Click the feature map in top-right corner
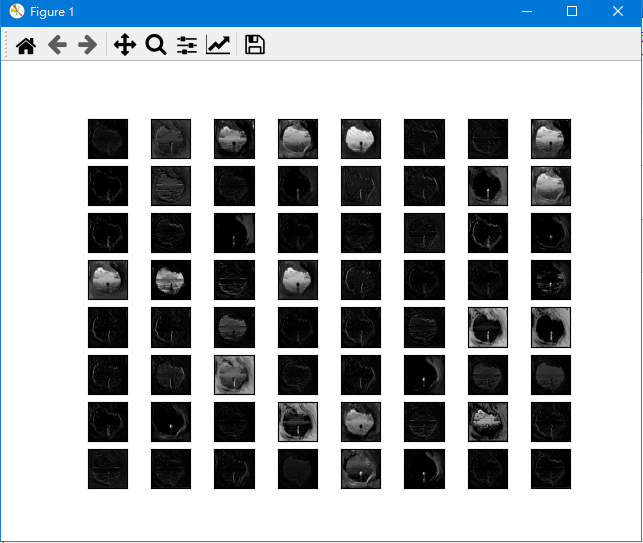The width and height of the screenshot is (643, 543). pos(551,139)
